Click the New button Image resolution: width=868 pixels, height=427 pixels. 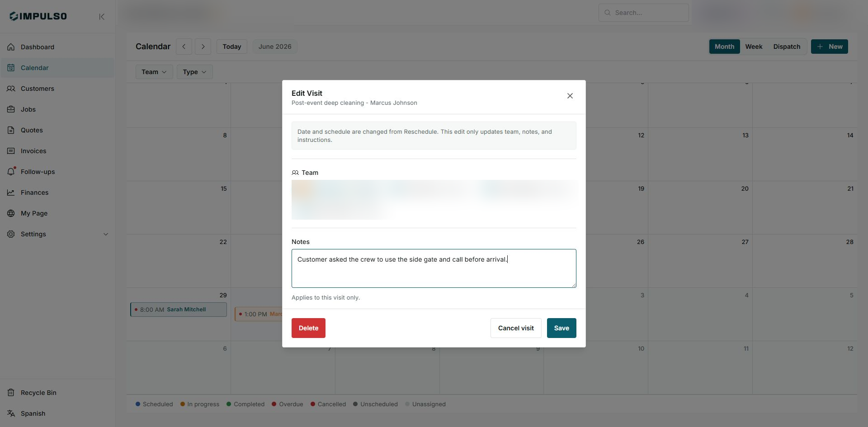point(830,47)
